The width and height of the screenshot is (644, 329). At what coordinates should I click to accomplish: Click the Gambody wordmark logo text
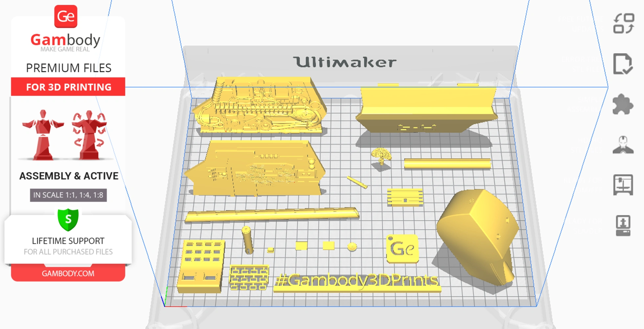(65, 40)
